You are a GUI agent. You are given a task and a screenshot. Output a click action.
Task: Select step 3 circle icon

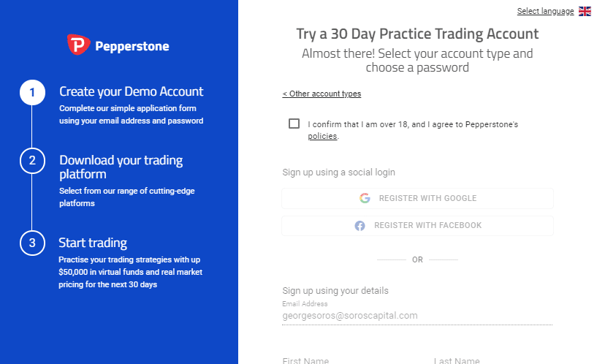pos(32,243)
